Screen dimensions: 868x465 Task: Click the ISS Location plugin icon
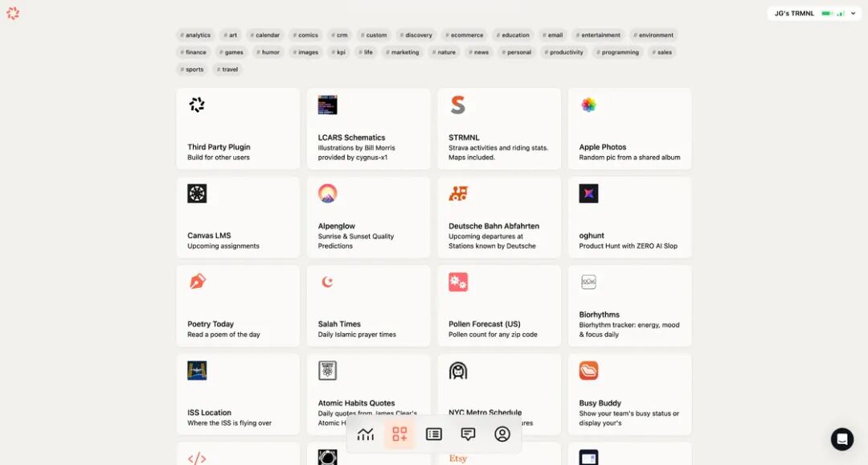click(x=197, y=371)
